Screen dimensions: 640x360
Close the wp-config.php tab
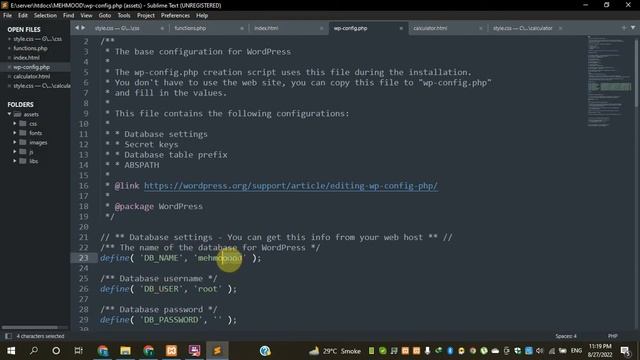(401, 28)
